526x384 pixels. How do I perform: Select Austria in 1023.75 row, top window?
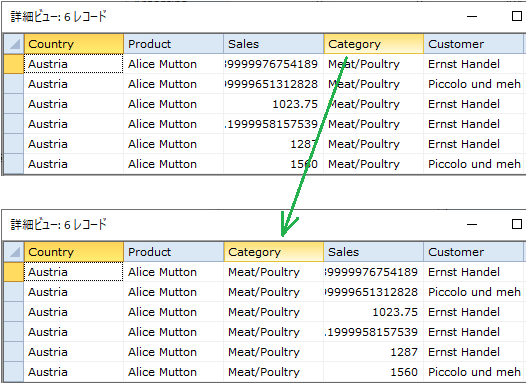74,104
